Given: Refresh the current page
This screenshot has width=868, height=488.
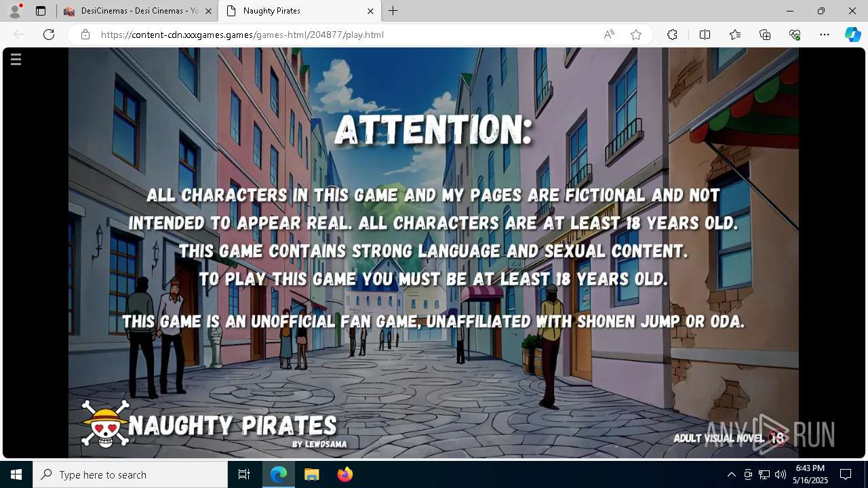Looking at the screenshot, I should (49, 35).
